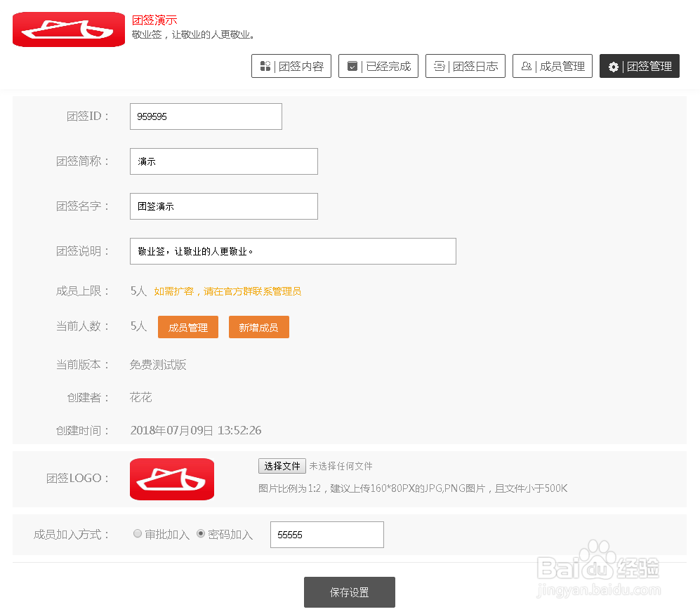Viewport: 700px width, 614px height.
Task: Click 新增成员 button
Action: click(x=259, y=327)
